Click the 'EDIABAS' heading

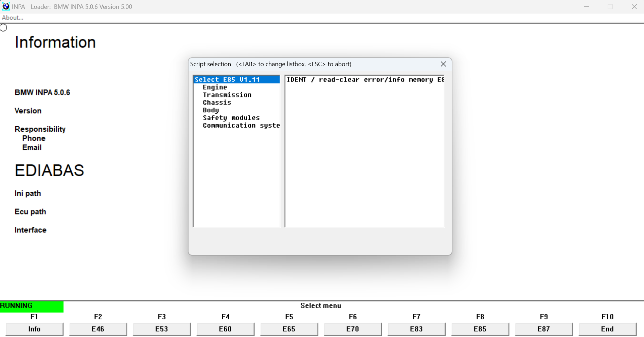pyautogui.click(x=49, y=170)
